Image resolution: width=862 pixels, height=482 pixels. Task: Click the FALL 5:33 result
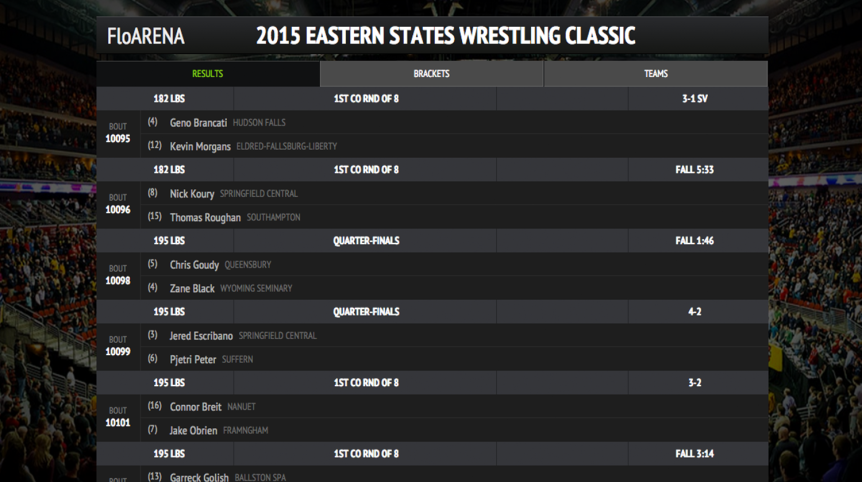tap(694, 169)
